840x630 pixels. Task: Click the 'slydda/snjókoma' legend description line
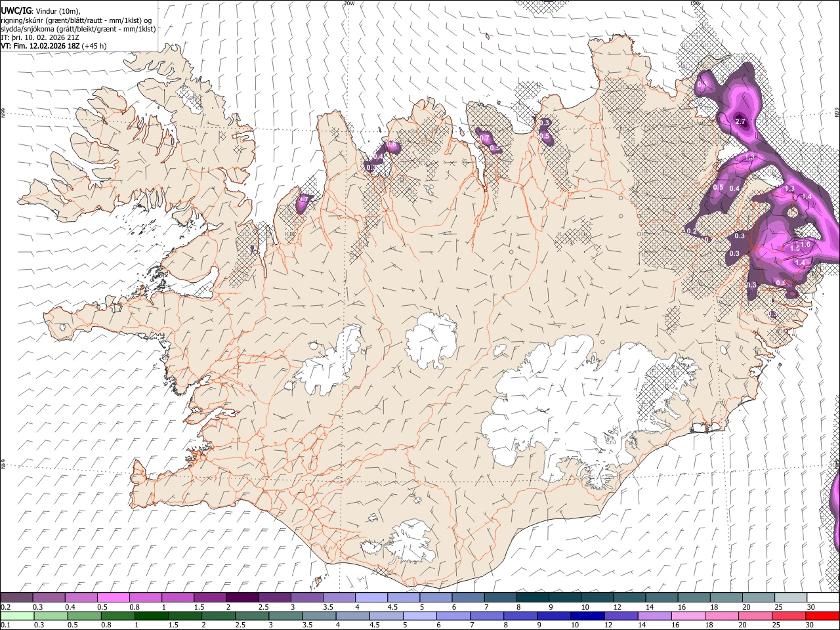[78, 29]
